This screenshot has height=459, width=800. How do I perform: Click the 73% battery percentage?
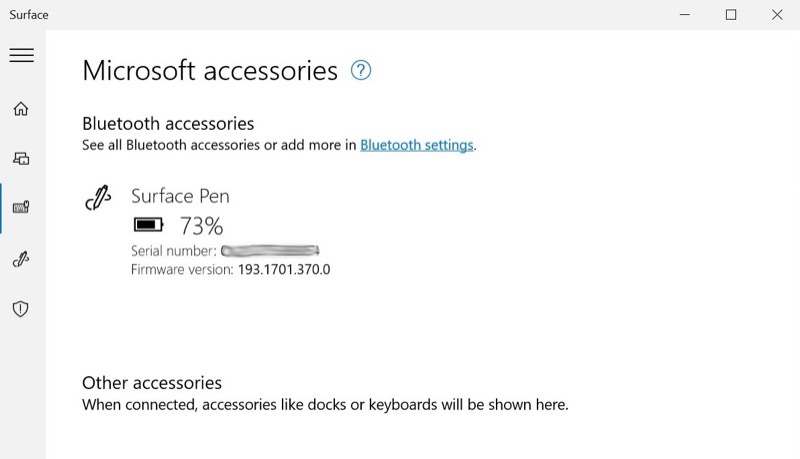(x=202, y=226)
